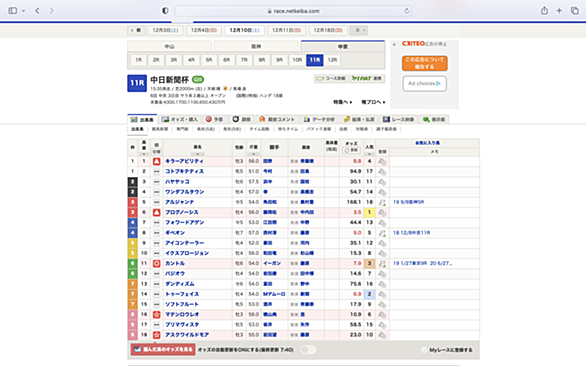Click privacy shield icon beside address bar
The image size is (586, 366).
165,11
